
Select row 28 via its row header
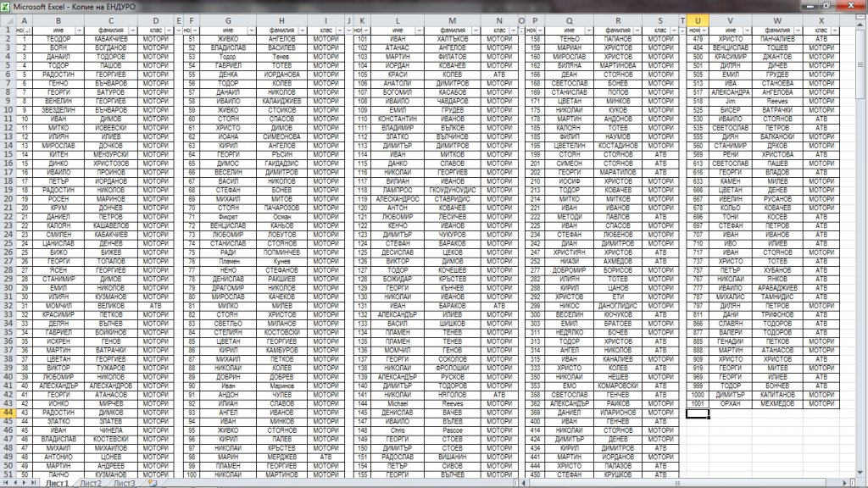tap(8, 270)
